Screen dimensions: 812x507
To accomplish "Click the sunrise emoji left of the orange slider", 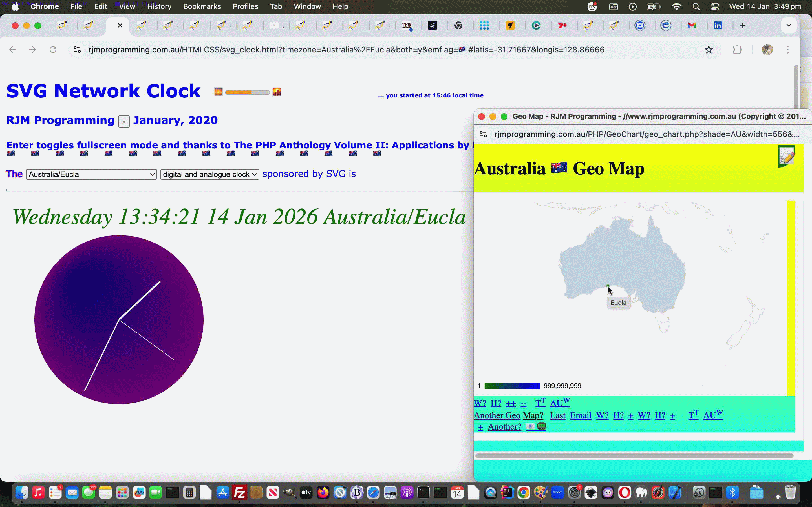I will (x=218, y=92).
